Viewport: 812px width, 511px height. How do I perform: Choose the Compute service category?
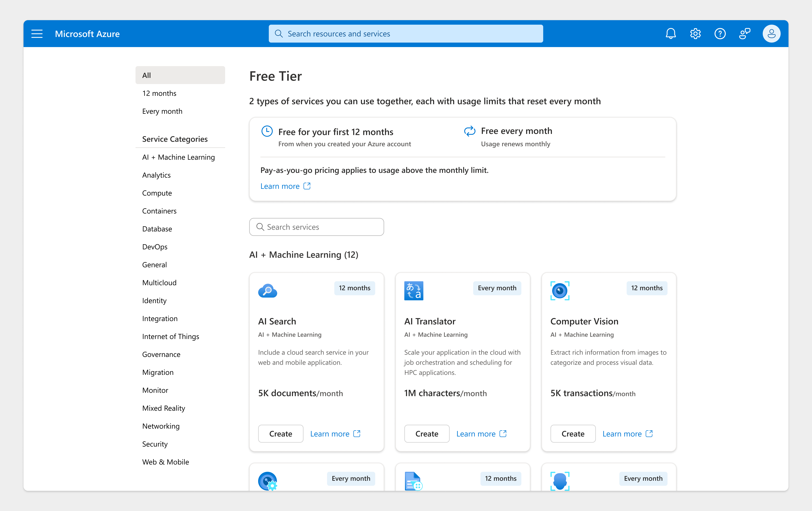tap(157, 193)
